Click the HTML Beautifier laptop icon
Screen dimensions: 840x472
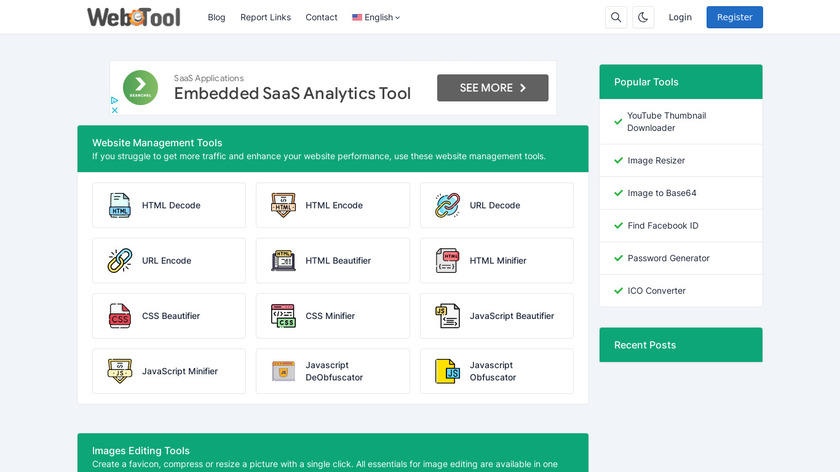click(x=283, y=261)
